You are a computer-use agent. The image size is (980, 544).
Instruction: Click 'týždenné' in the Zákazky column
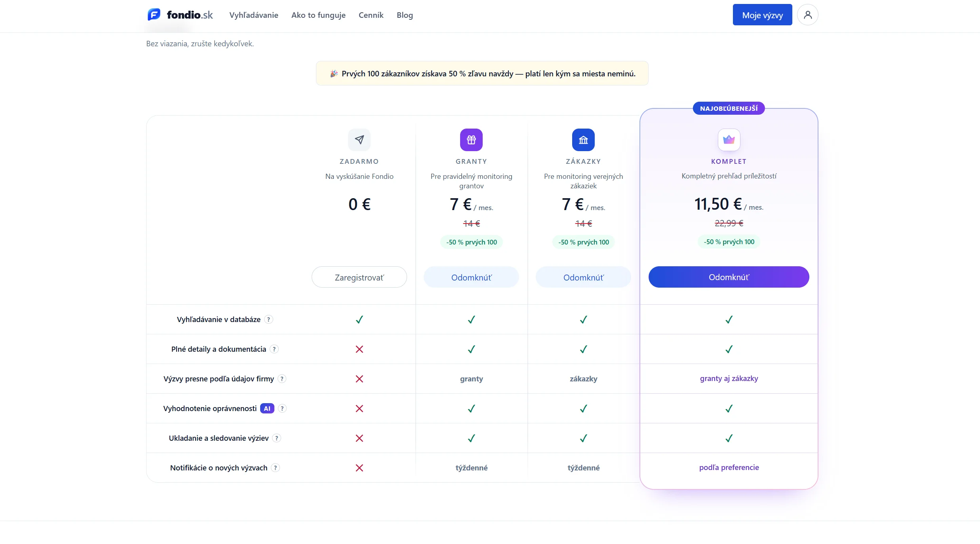tap(583, 468)
